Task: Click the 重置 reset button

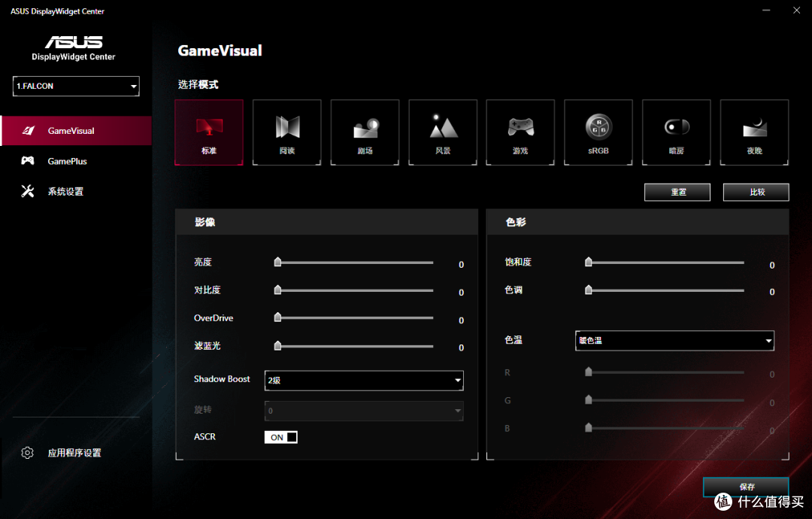Action: tap(677, 192)
